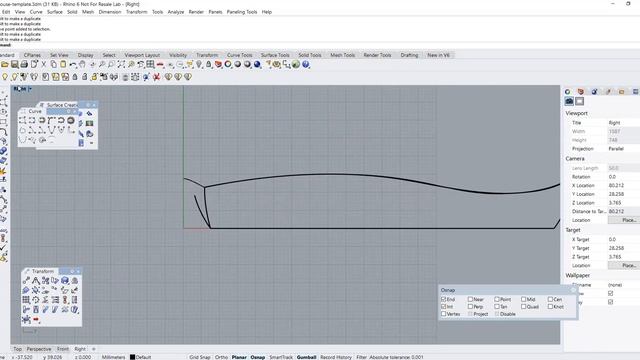The image size is (640, 360).
Task: Click the Move icon in Transform palette
Action: [26, 281]
